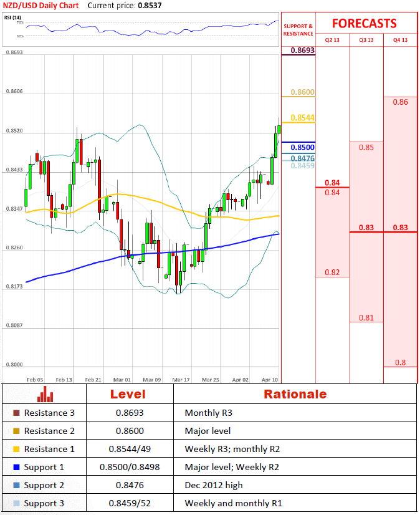Click the 0.8260 price axis label

click(14, 248)
